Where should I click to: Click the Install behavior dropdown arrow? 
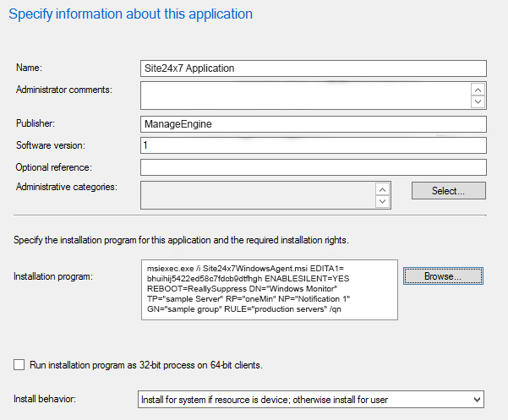477,399
